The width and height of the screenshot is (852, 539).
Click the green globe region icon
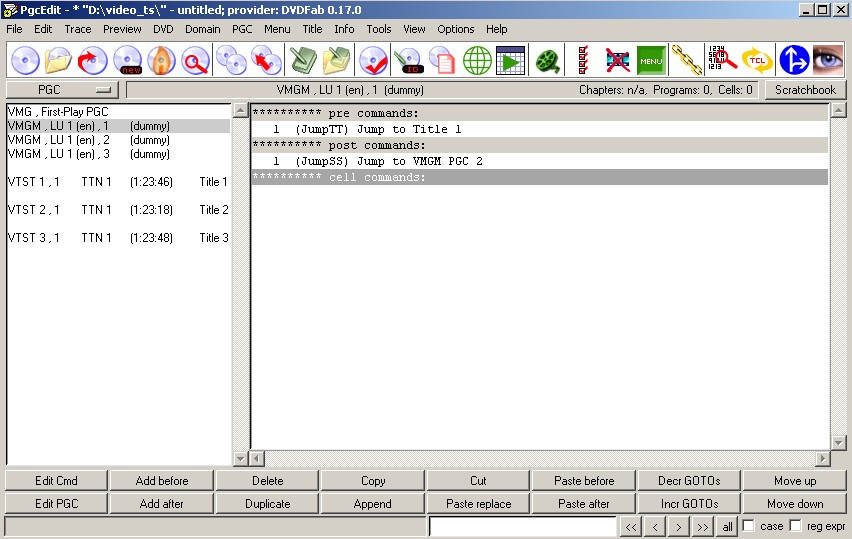[477, 60]
